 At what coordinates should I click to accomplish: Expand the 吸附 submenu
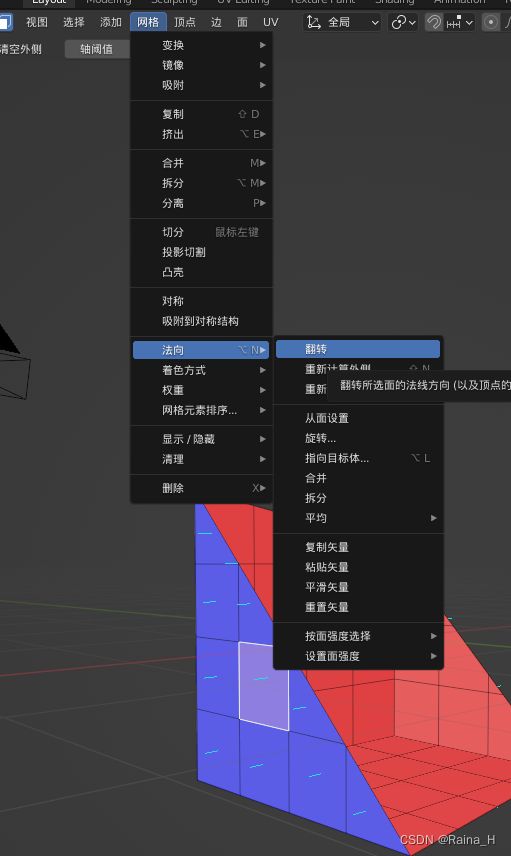[201, 85]
